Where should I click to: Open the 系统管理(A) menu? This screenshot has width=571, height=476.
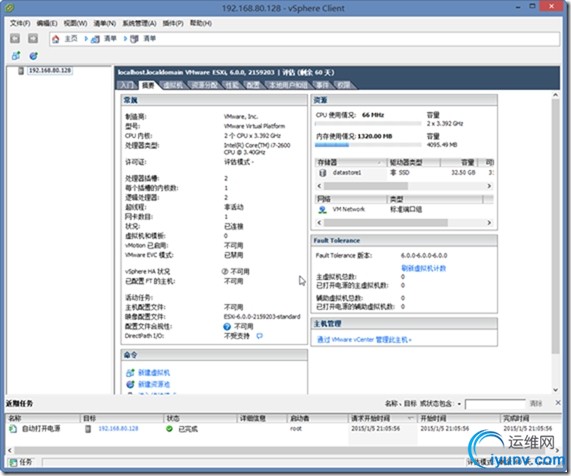tap(139, 23)
